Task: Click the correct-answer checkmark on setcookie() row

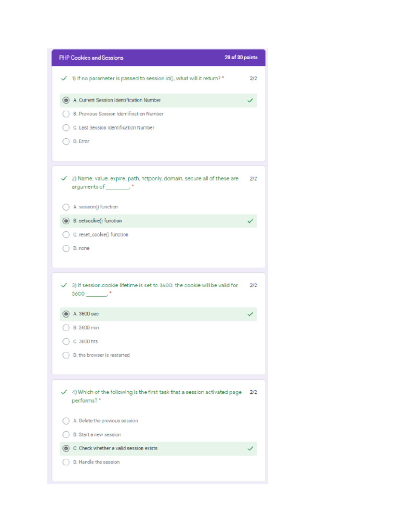Action: click(x=250, y=221)
